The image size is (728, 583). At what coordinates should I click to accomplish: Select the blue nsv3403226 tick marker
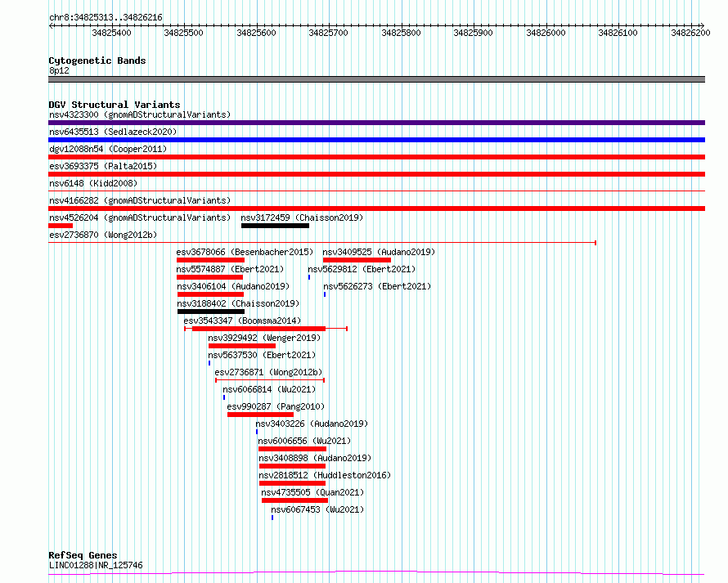257,432
